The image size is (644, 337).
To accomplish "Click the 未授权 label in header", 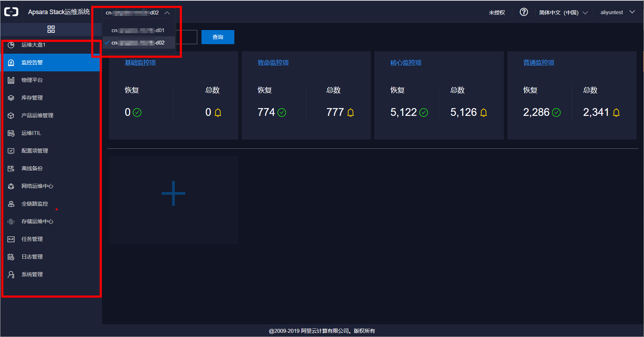I will click(497, 13).
